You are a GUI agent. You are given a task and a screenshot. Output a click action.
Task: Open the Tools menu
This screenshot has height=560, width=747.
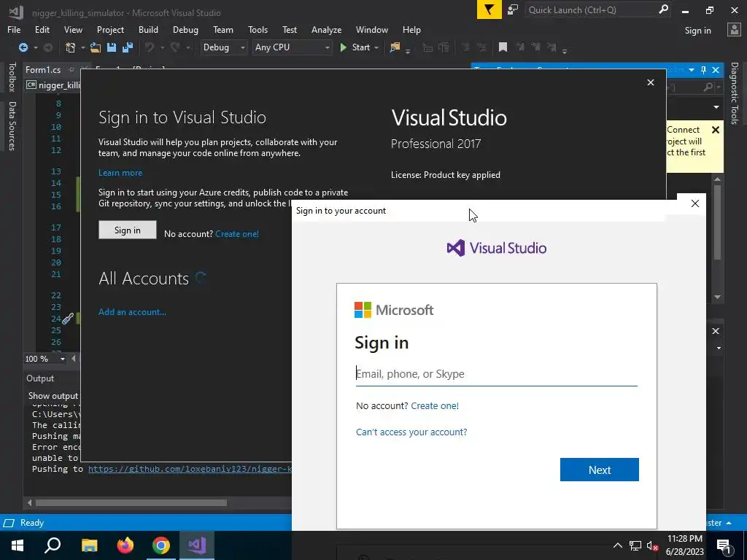[258, 29]
